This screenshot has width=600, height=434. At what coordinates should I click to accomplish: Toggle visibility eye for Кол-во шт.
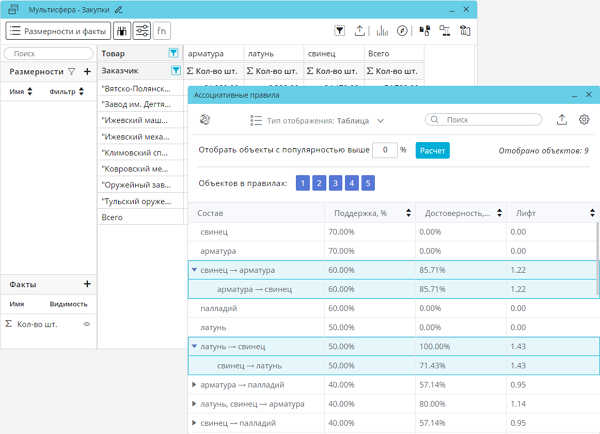point(86,324)
